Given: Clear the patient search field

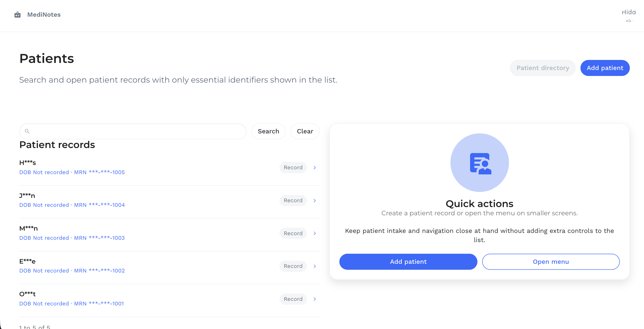Looking at the screenshot, I should (x=305, y=131).
